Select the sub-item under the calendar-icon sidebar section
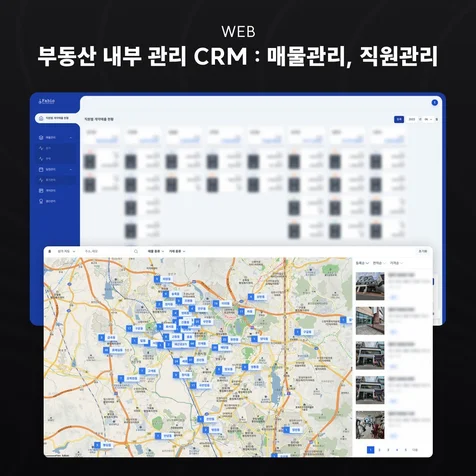 [x=55, y=180]
